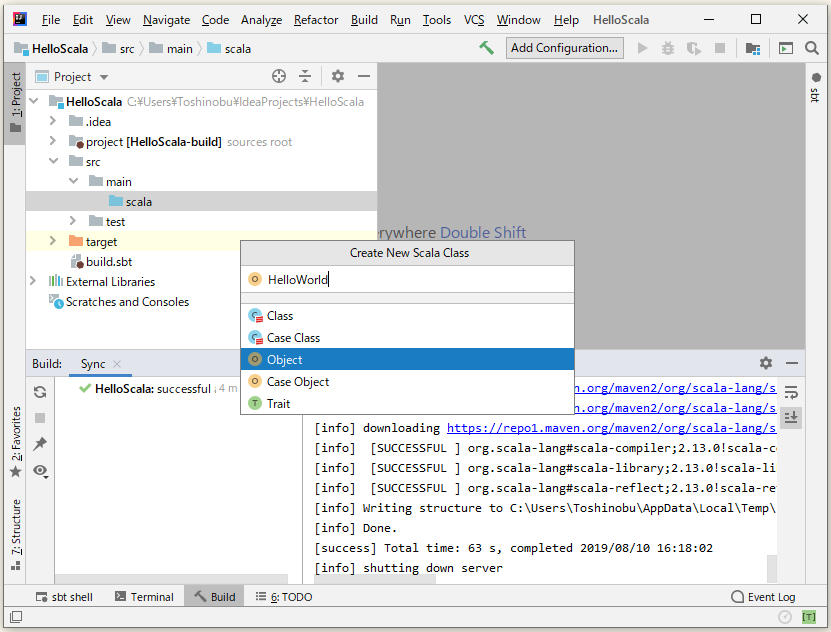Open the 6: TODO tool window
The height and width of the screenshot is (632, 831).
coord(284,597)
